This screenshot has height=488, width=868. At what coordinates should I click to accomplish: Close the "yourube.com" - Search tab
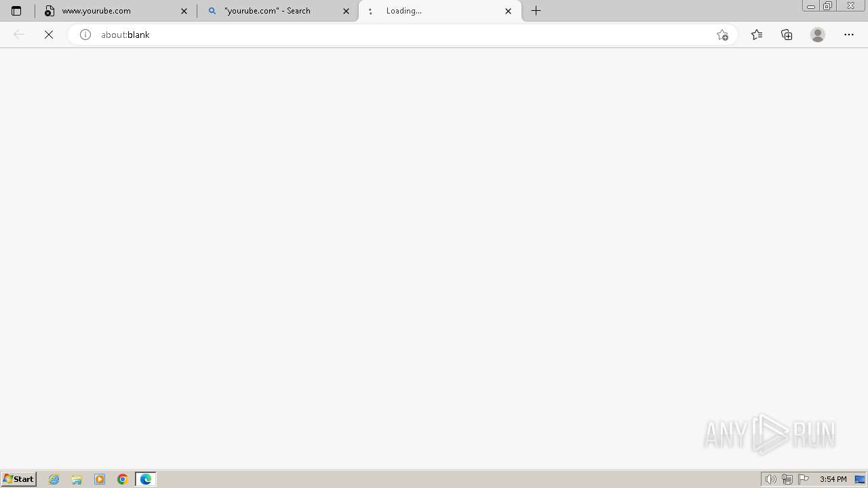click(x=346, y=11)
